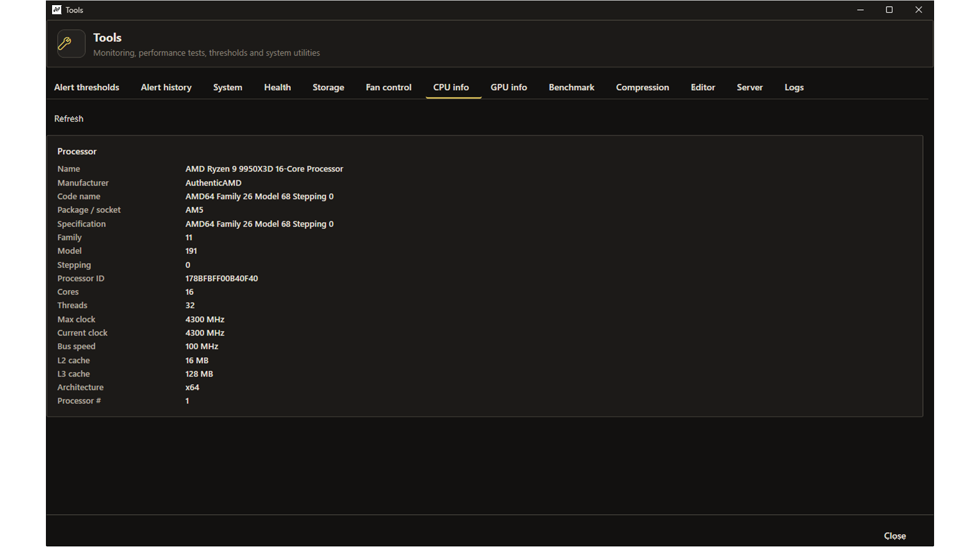This screenshot has height=551, width=980.
Task: Go to the Editor tab
Action: pyautogui.click(x=703, y=87)
